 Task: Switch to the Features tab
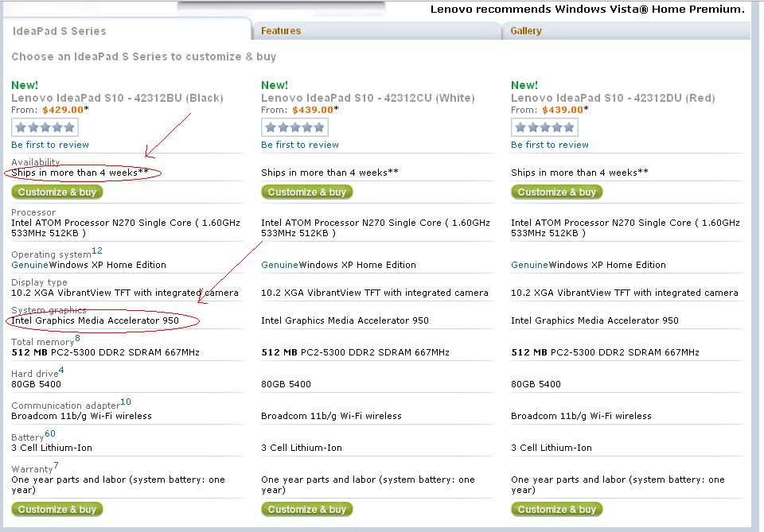[x=281, y=31]
